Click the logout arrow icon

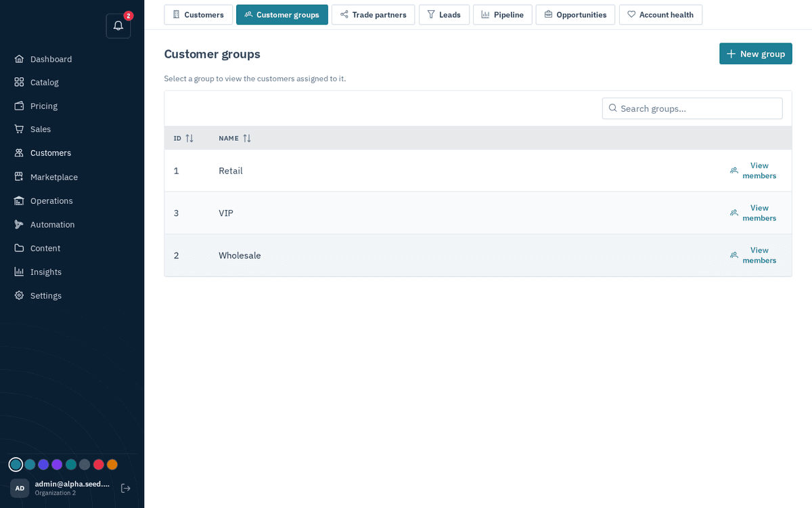[x=125, y=488]
